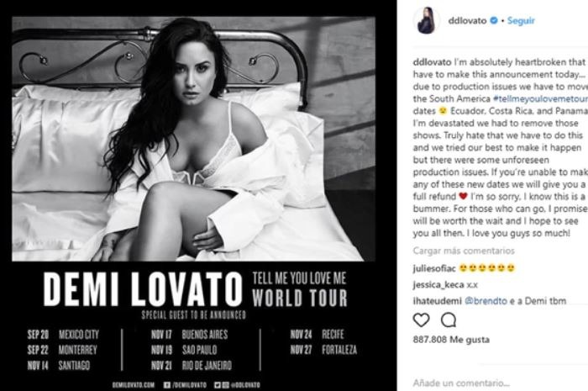The image size is (588, 391).
Task: Click the Añade un comentario input field
Action: (461, 383)
